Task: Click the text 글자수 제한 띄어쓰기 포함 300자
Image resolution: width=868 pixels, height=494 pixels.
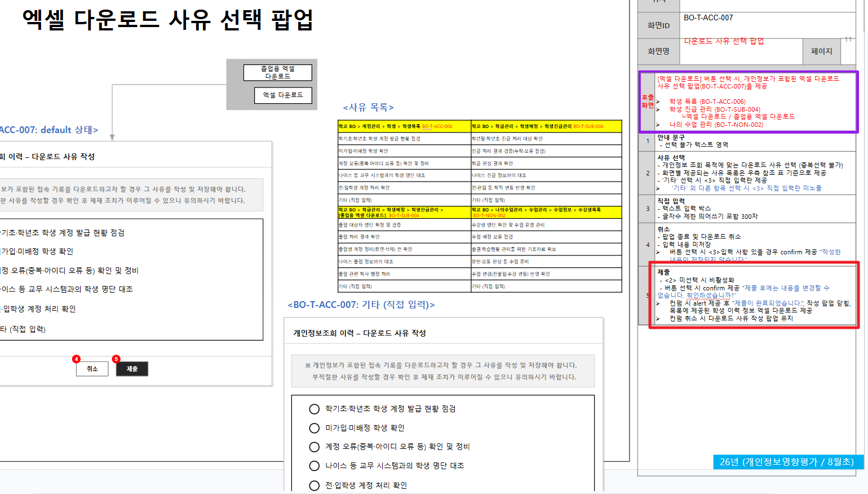Action: click(710, 217)
